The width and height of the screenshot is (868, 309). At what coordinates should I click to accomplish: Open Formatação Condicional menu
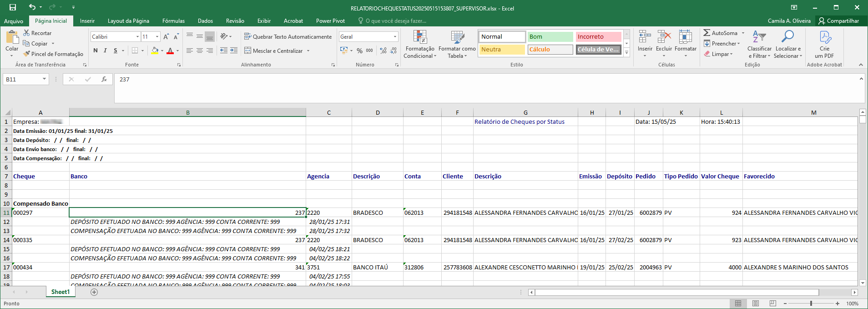(420, 44)
